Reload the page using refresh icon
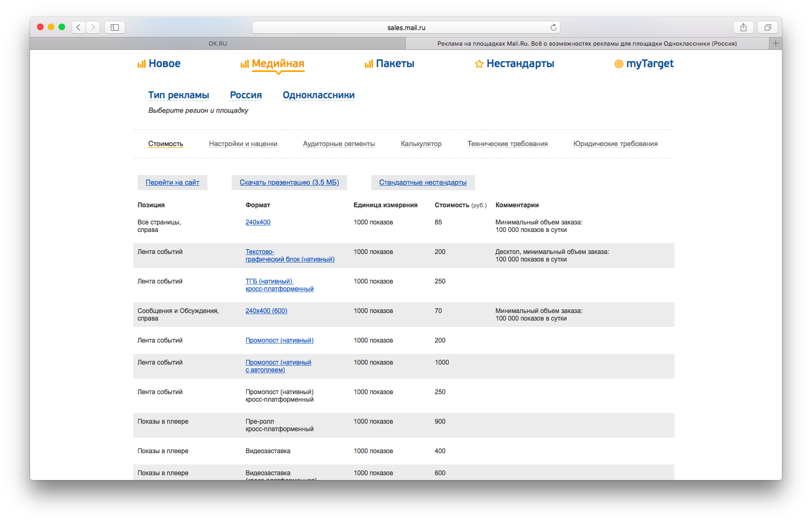This screenshot has height=523, width=812. point(554,27)
